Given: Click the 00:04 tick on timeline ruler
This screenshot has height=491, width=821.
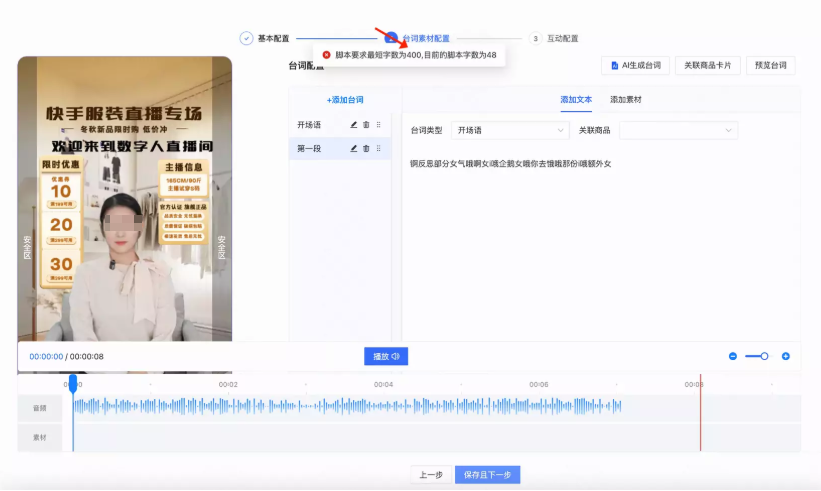Looking at the screenshot, I should (383, 384).
